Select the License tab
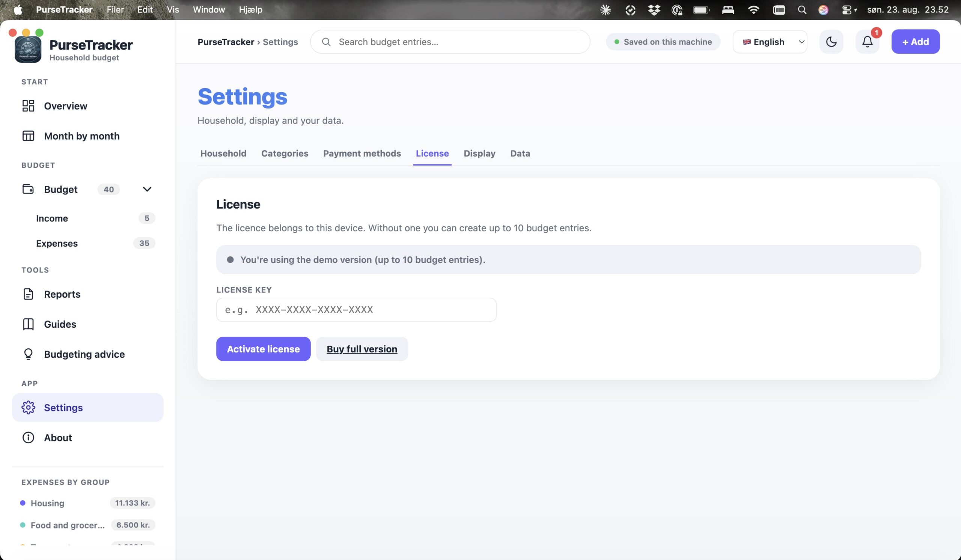The image size is (961, 560). click(x=432, y=153)
